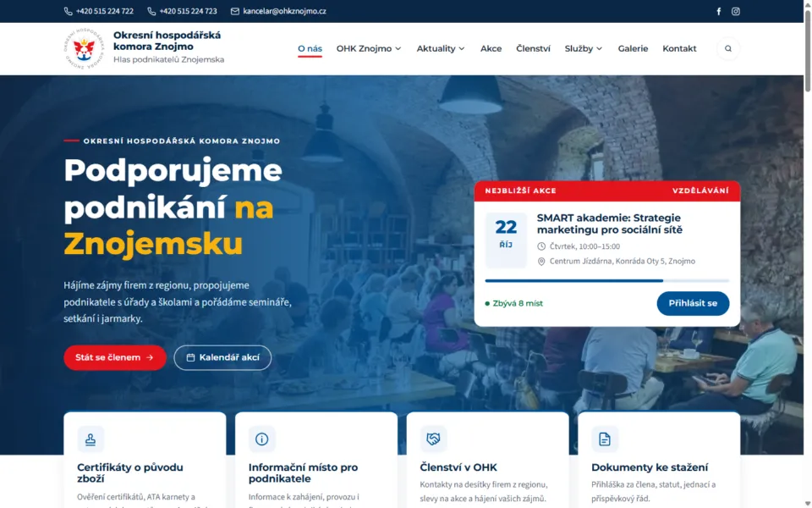Click the phone icon beside +420 515 224 723
The width and height of the screenshot is (812, 508).
(151, 11)
